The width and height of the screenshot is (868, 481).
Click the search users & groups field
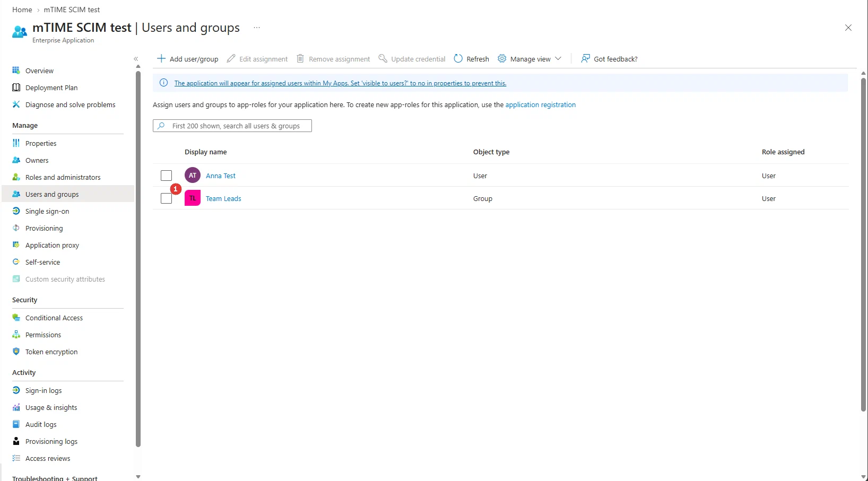click(232, 126)
